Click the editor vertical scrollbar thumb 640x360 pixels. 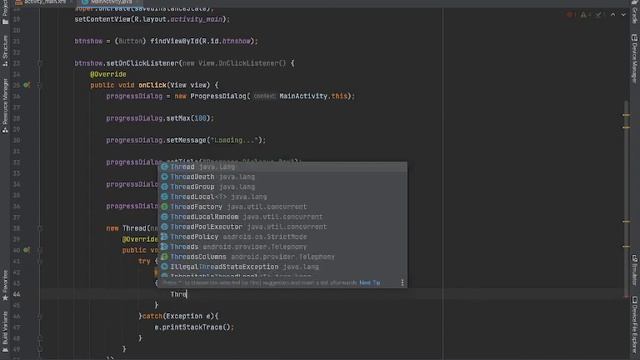pos(626,198)
